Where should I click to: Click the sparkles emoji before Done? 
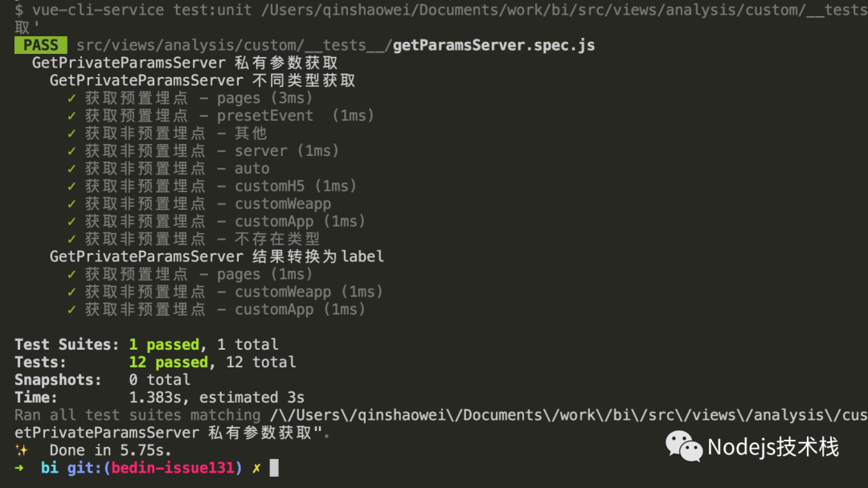22,450
